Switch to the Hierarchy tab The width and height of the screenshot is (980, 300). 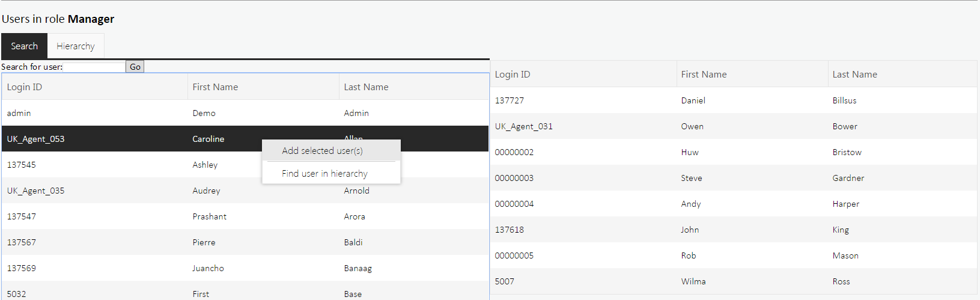tap(75, 46)
